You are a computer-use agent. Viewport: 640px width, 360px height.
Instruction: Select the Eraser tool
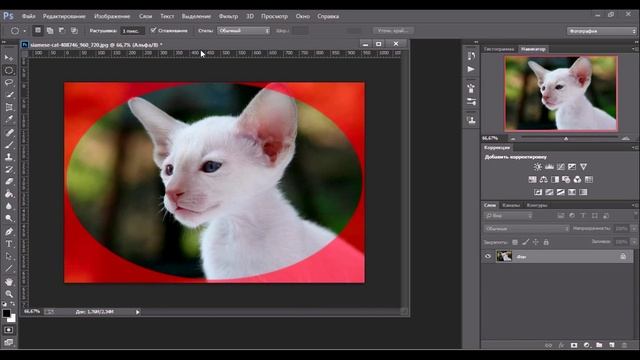[9, 182]
